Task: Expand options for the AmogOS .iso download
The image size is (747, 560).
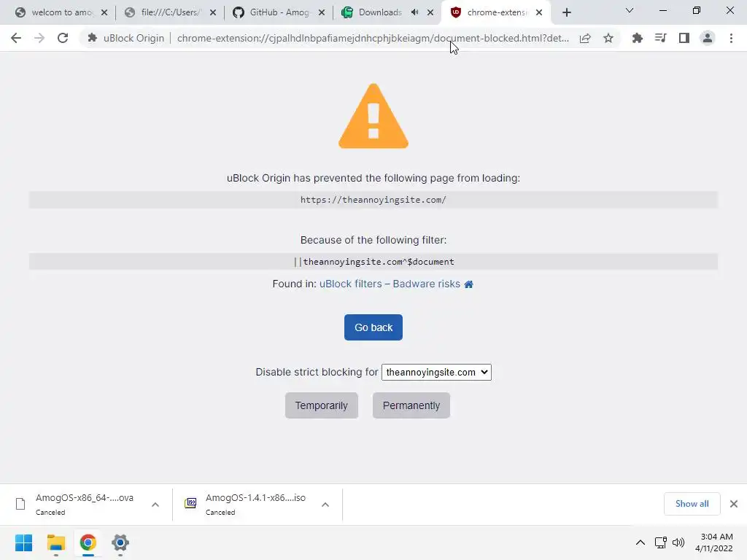Action: click(x=325, y=505)
